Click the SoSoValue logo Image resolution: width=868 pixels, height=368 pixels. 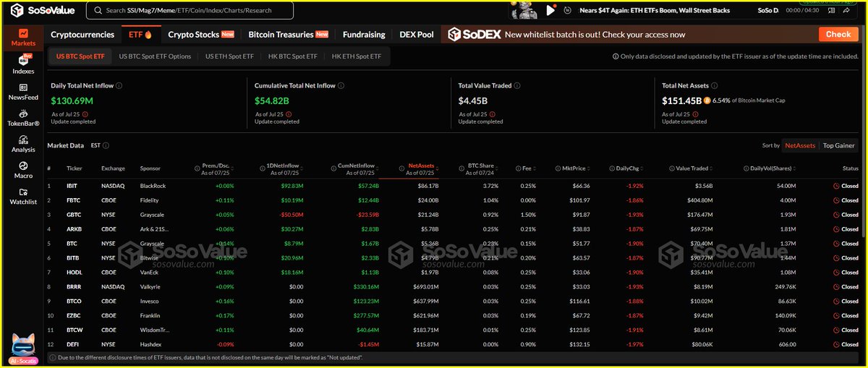point(44,10)
